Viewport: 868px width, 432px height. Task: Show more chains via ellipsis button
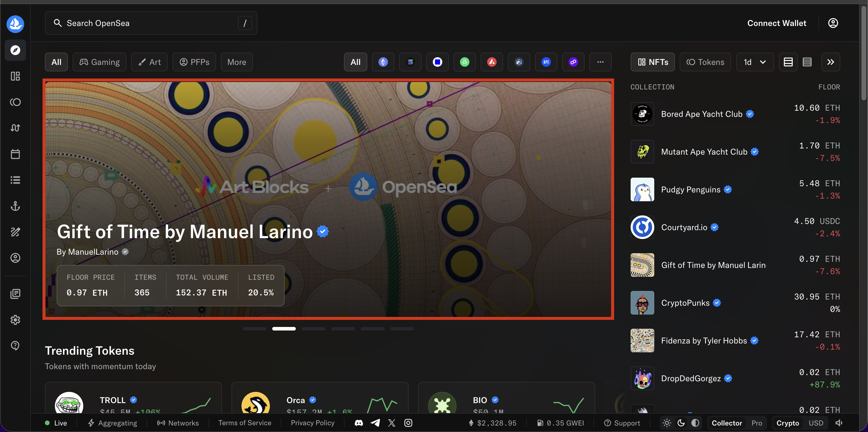[x=601, y=62]
